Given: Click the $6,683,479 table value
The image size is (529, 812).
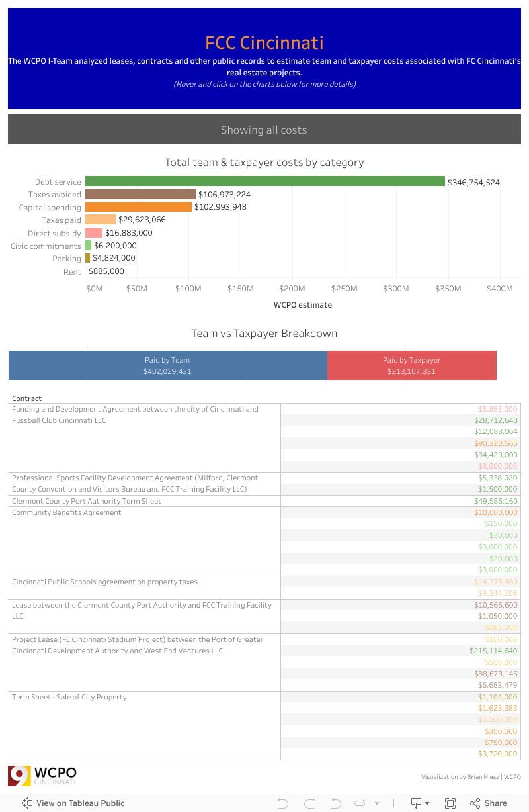Looking at the screenshot, I should pos(497,686).
